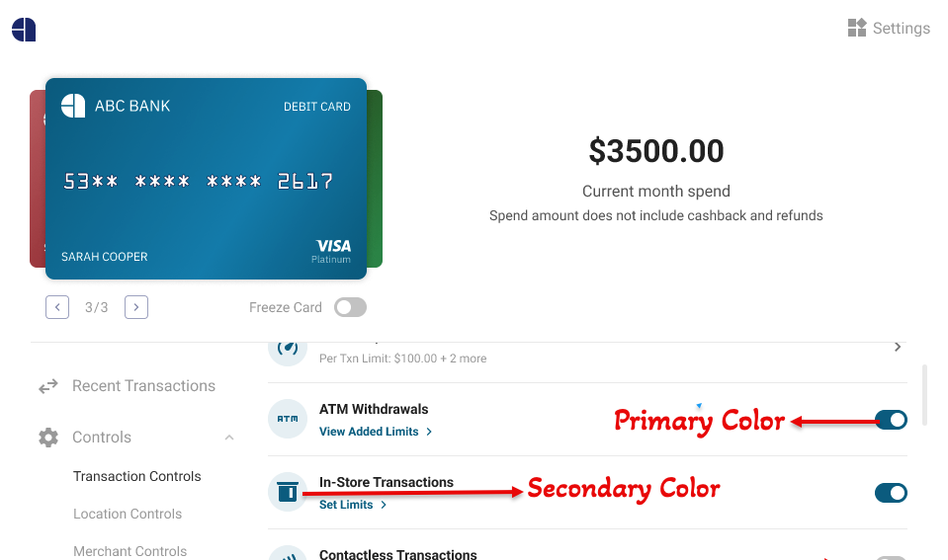
Task: Turn off In-Store Transactions toggle
Action: (x=891, y=493)
